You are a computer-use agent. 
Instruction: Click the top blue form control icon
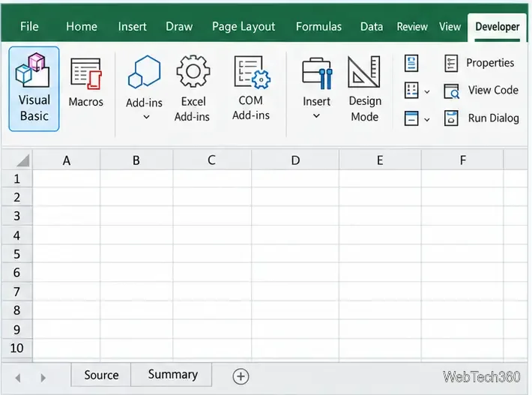pyautogui.click(x=411, y=63)
